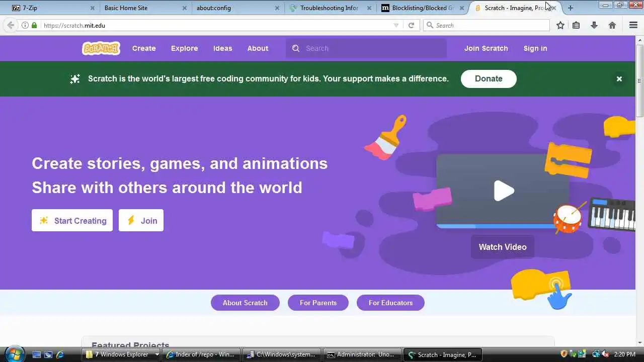Screen dimensions: 644x362
Task: Click the For Educators button
Action: (x=390, y=303)
